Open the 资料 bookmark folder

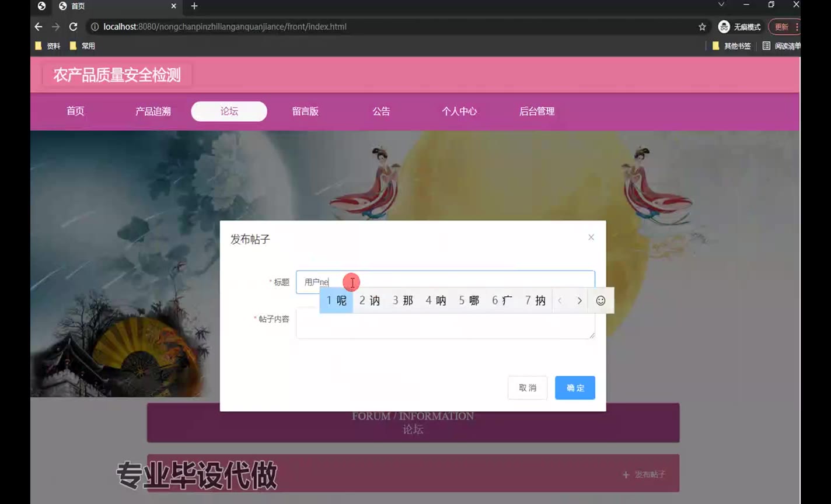48,46
